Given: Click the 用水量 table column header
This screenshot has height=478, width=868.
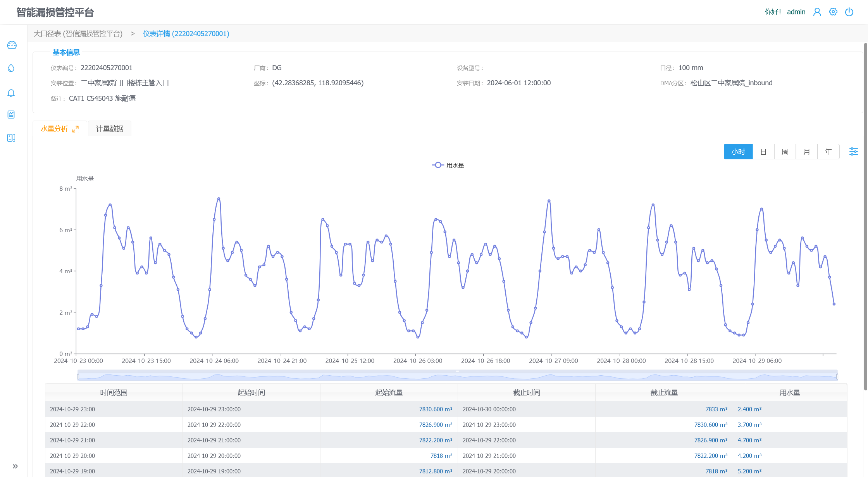Looking at the screenshot, I should 789,392.
